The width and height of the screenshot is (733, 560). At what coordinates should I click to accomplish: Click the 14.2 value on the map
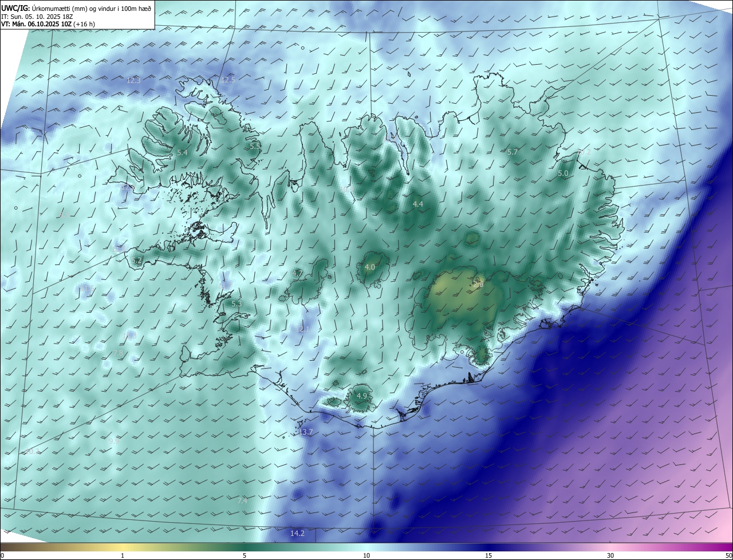coord(298,534)
